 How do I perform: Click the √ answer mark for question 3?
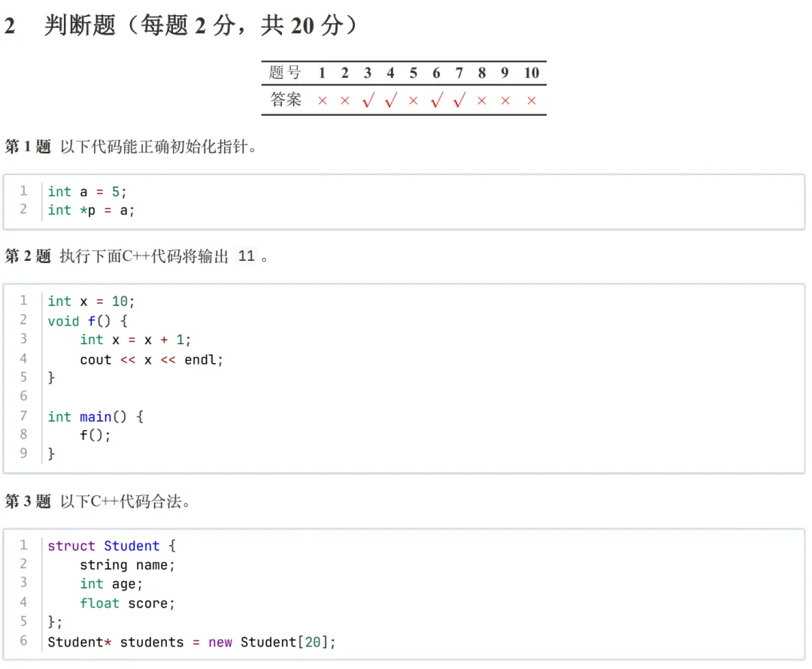coord(368,99)
